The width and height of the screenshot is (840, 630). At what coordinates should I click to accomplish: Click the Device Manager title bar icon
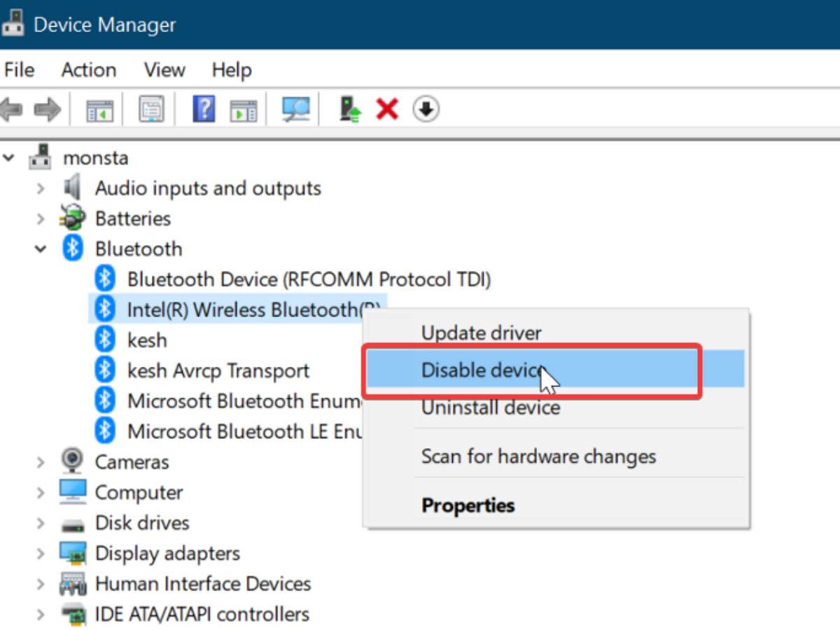pyautogui.click(x=13, y=23)
